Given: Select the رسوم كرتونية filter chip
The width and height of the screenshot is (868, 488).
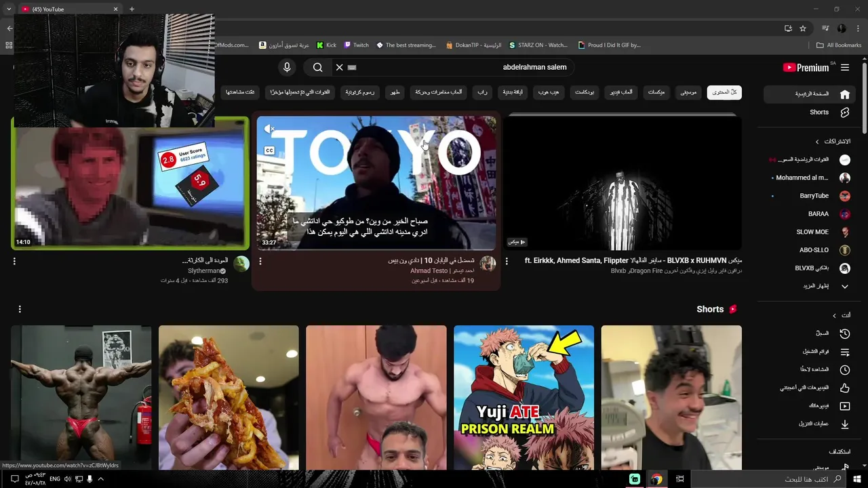Looking at the screenshot, I should tap(359, 92).
